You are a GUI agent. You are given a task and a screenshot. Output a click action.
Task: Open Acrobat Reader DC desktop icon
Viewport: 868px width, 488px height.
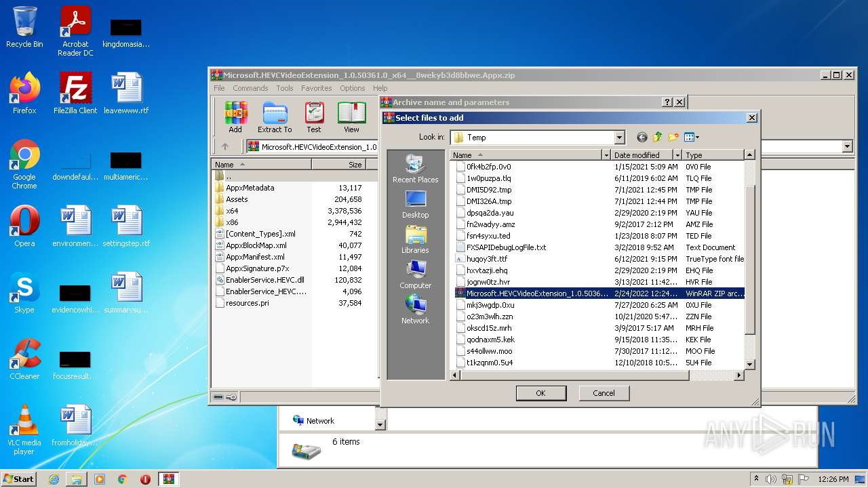click(75, 31)
